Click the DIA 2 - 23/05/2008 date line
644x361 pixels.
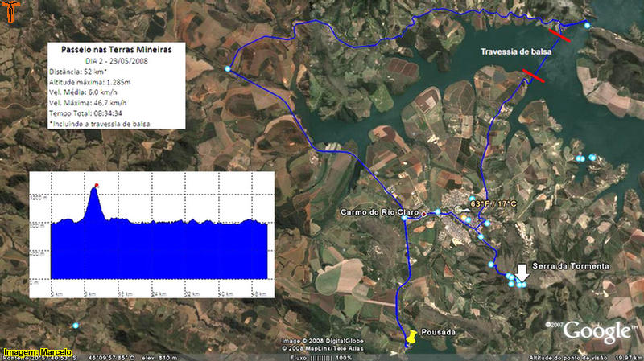[x=117, y=61]
